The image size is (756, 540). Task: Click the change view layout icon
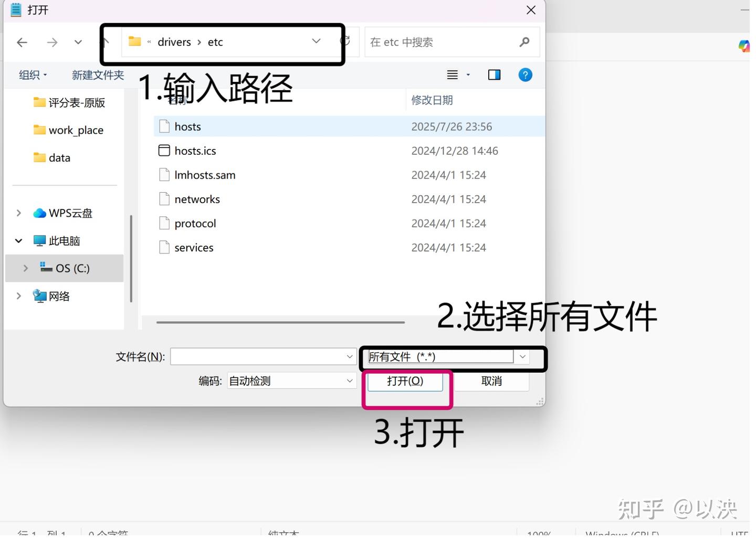[453, 75]
